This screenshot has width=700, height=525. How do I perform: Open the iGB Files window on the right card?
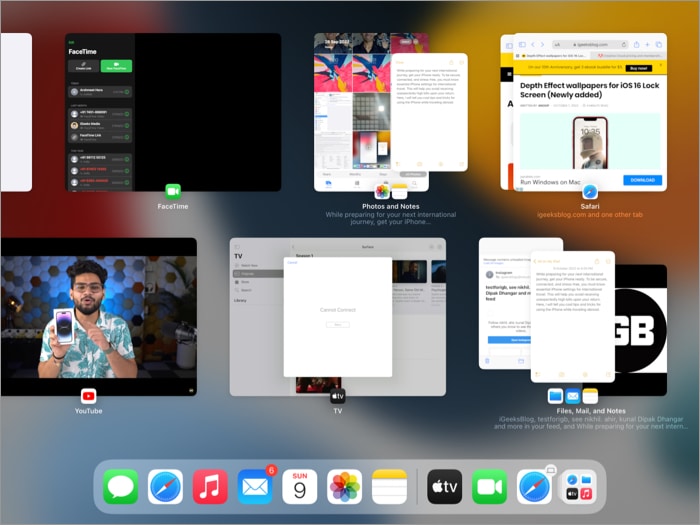641,330
